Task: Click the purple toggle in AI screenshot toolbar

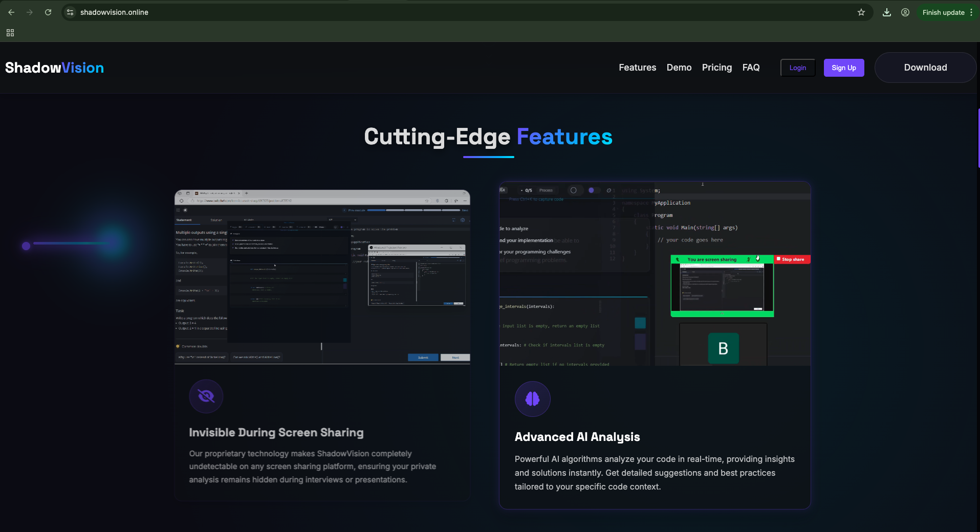Action: (594, 190)
